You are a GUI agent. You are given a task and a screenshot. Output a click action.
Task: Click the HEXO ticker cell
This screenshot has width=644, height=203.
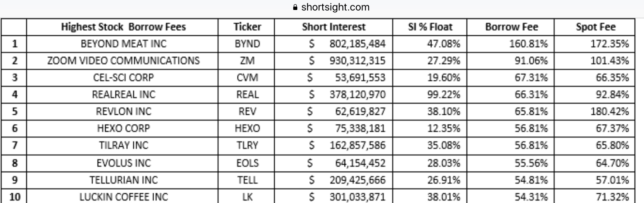[247, 128]
